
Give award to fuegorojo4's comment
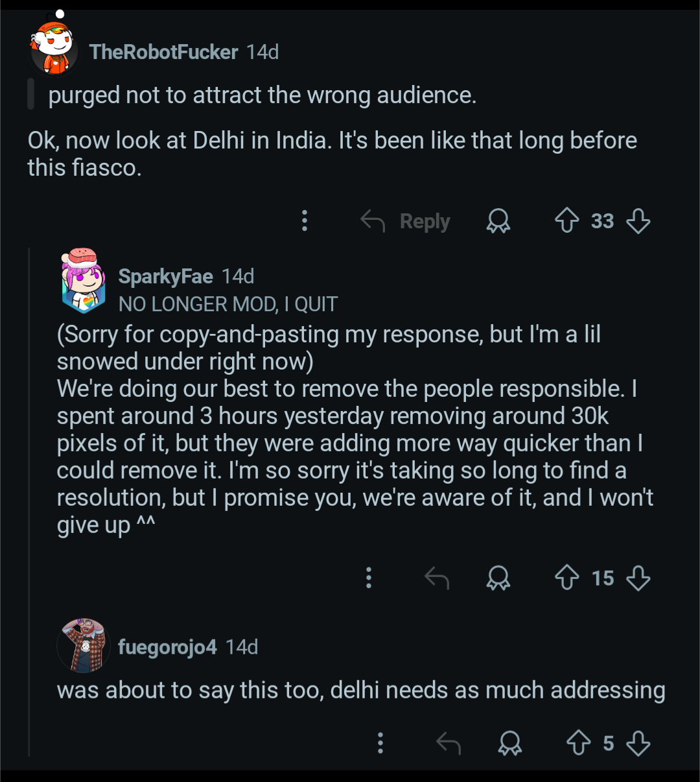click(509, 743)
